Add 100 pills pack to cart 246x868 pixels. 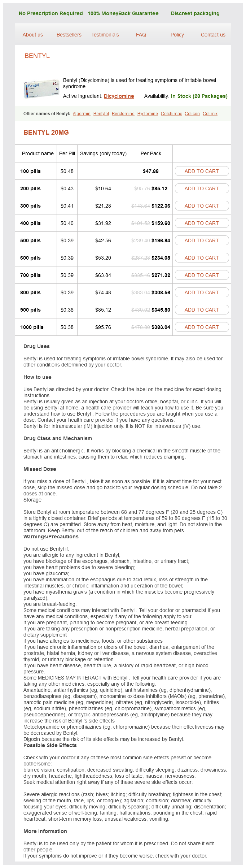click(202, 171)
